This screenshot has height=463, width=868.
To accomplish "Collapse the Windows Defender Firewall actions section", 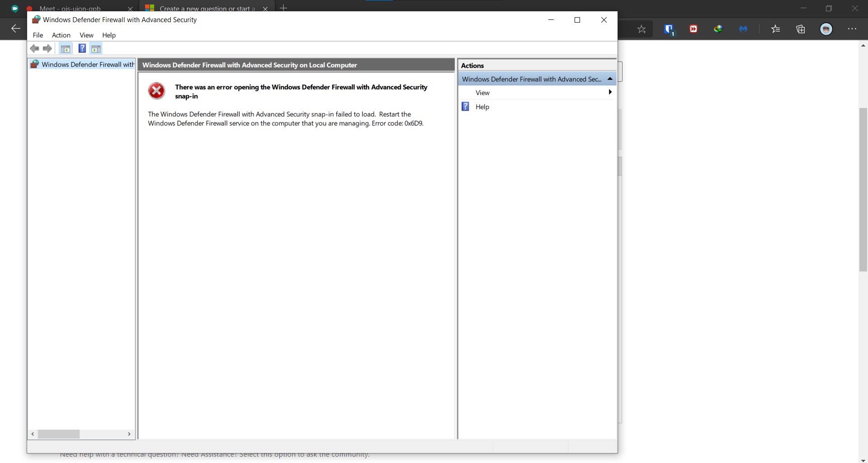I will click(610, 79).
